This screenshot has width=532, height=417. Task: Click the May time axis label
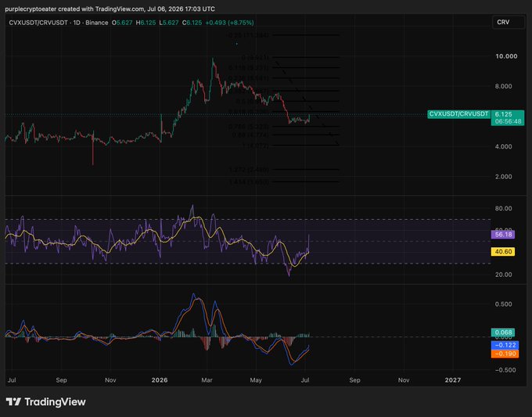click(x=256, y=380)
